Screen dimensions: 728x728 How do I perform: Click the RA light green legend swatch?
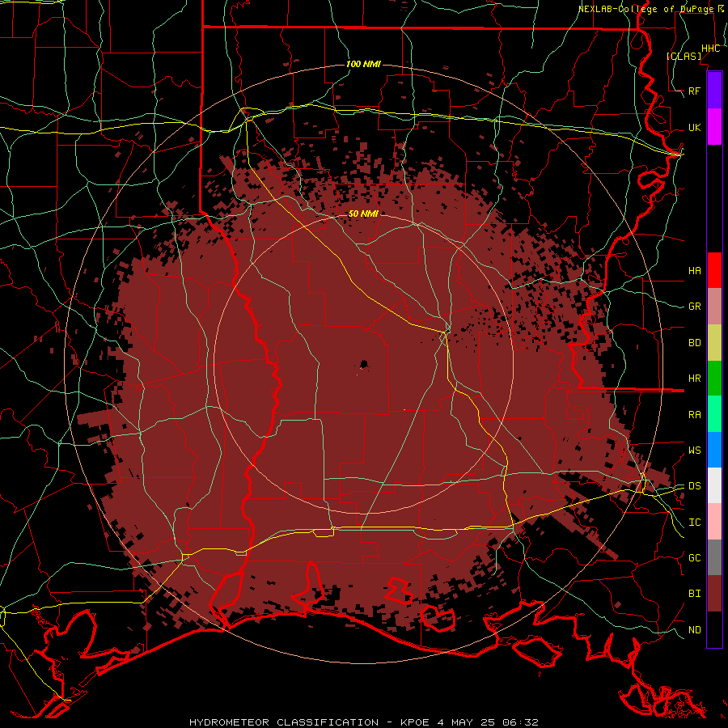pos(714,413)
